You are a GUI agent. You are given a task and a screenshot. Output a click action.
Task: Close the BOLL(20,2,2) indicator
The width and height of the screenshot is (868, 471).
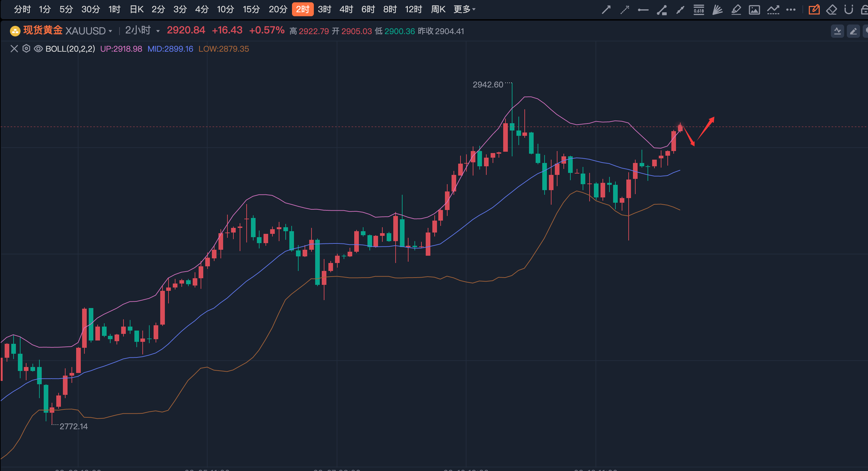[x=14, y=49]
